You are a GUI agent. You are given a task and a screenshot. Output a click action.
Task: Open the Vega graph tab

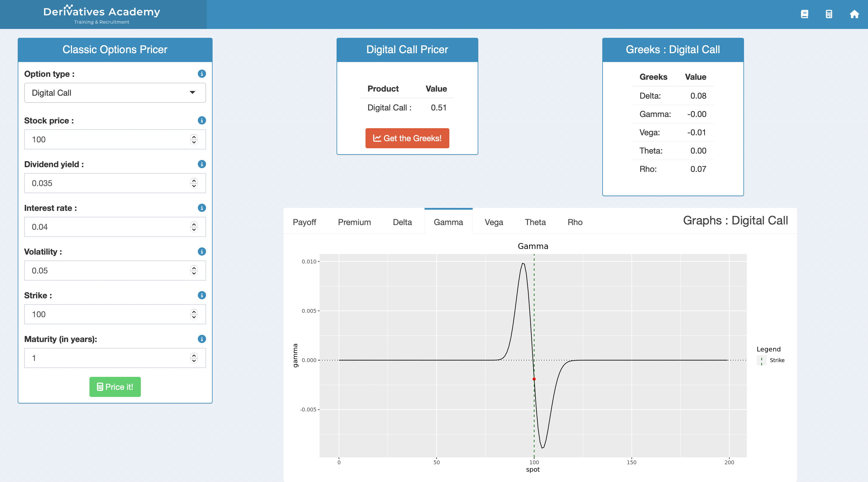(x=494, y=222)
